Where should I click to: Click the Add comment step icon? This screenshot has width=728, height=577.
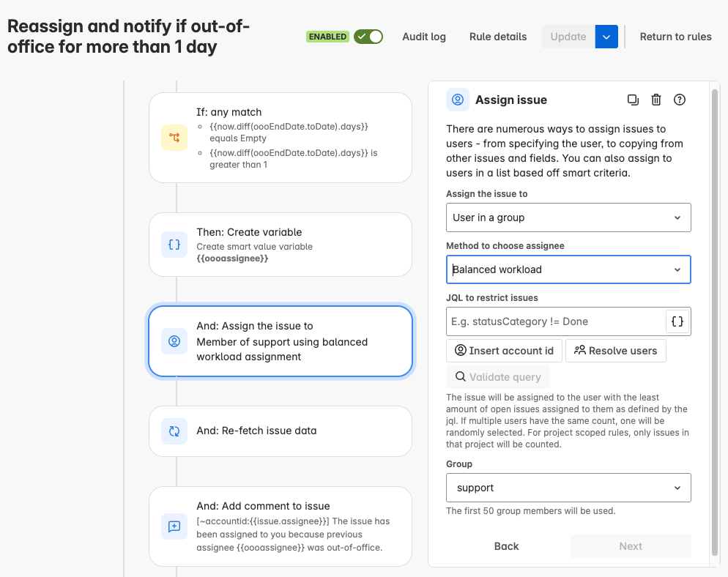tap(174, 526)
